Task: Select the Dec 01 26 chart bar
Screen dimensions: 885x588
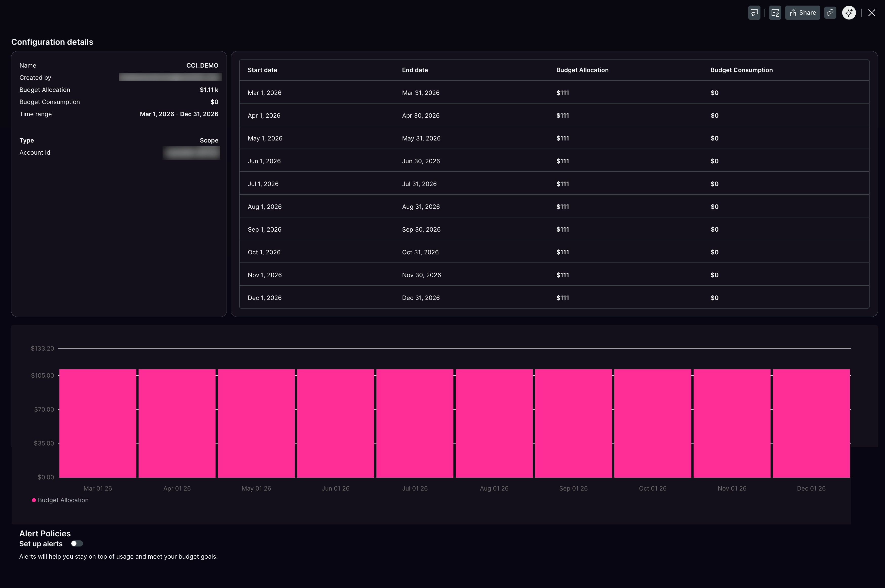Action: pyautogui.click(x=811, y=423)
